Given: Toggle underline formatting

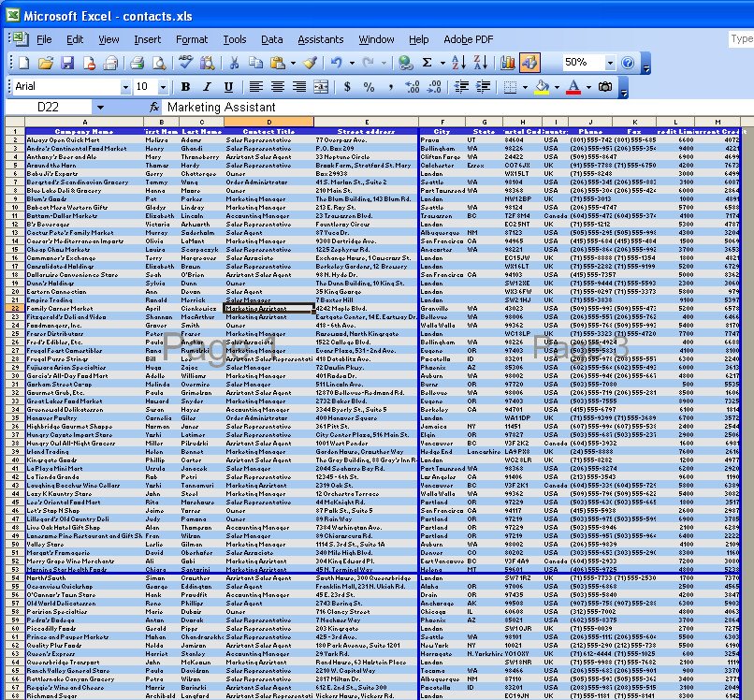Looking at the screenshot, I should (x=228, y=87).
